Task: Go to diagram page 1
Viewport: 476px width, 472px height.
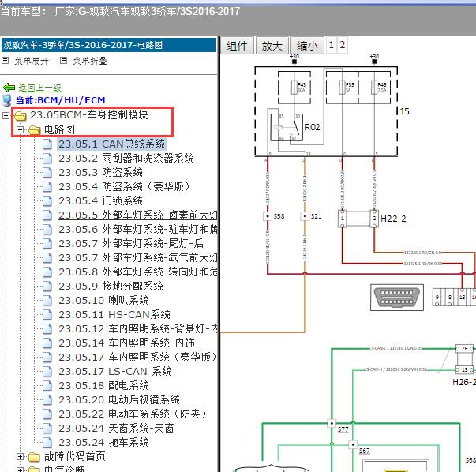Action: tap(332, 45)
